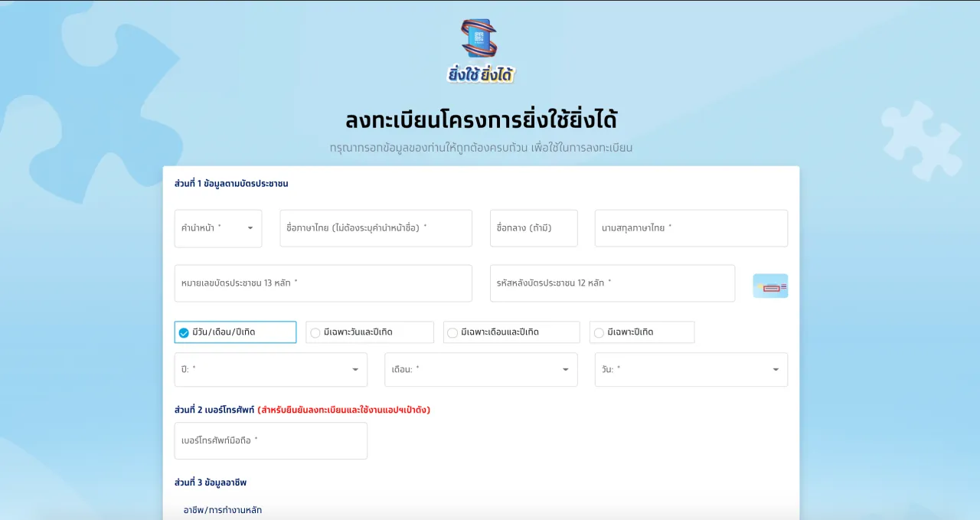Click the นามสกุลภาษาไทย surname field
This screenshot has height=520, width=980.
(691, 228)
